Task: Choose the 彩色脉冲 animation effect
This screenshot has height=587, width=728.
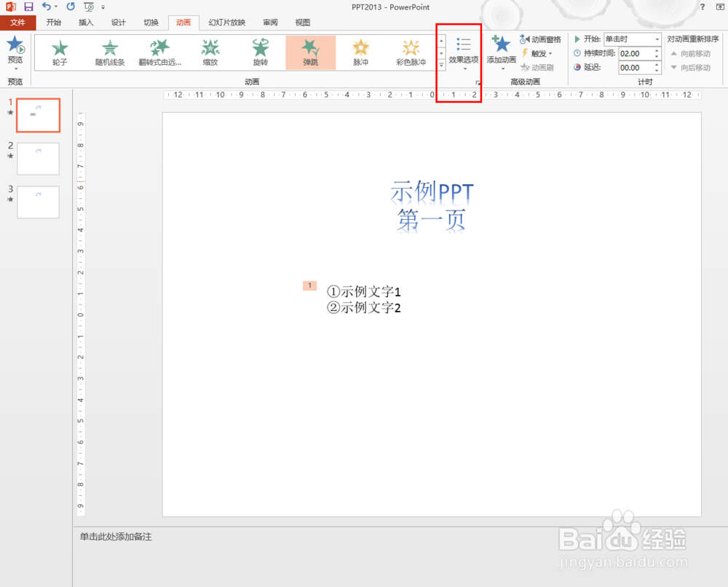Action: pyautogui.click(x=411, y=52)
